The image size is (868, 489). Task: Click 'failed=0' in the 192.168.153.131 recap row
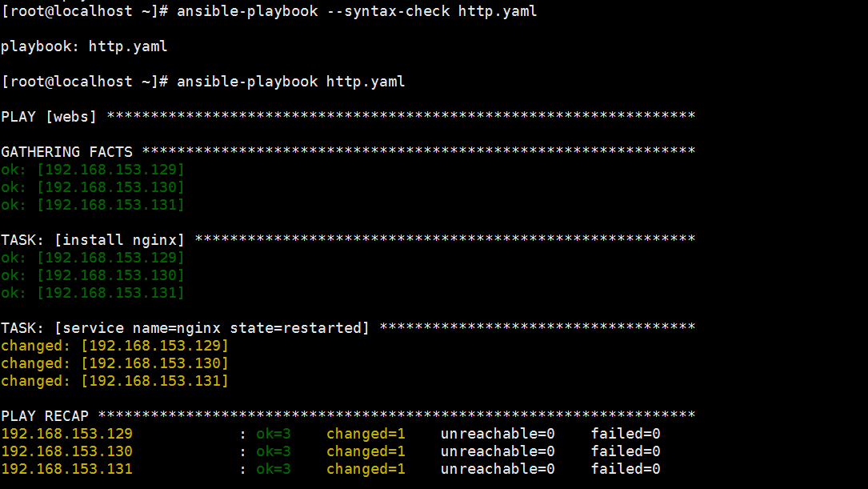(x=626, y=469)
